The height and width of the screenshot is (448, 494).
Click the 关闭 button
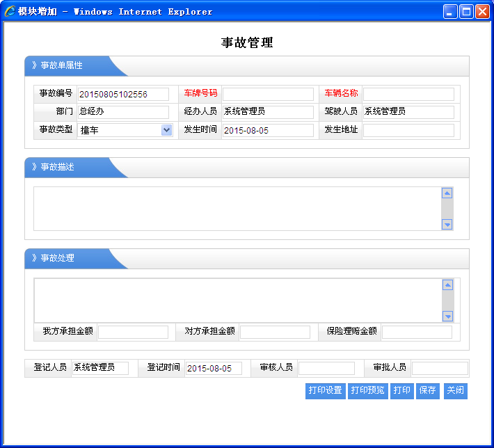[x=455, y=391]
